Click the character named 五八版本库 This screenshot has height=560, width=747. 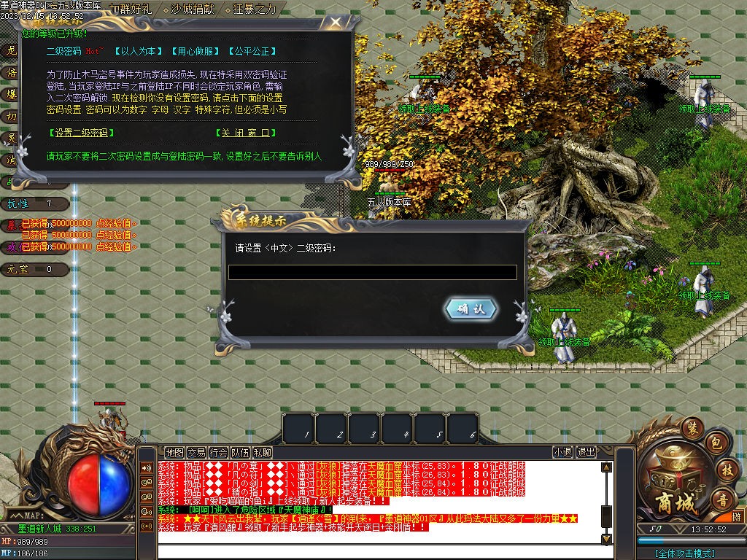coord(390,202)
